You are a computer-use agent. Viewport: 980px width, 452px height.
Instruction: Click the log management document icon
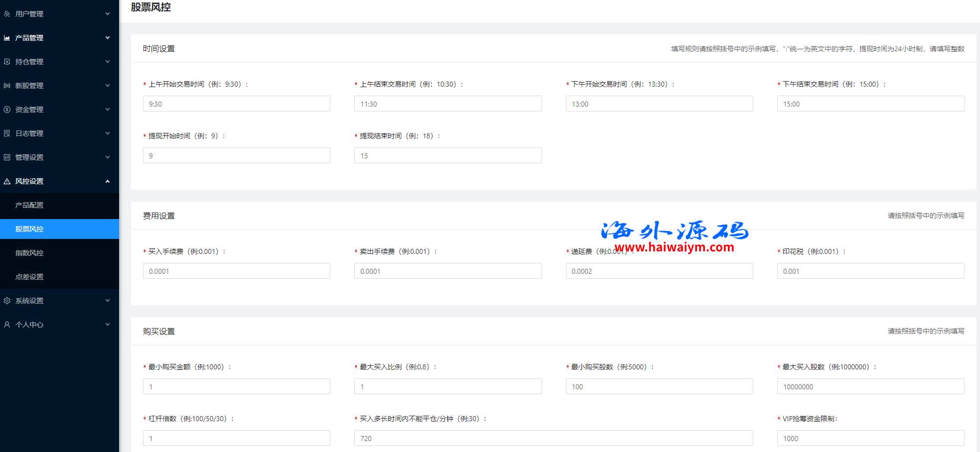(x=7, y=133)
